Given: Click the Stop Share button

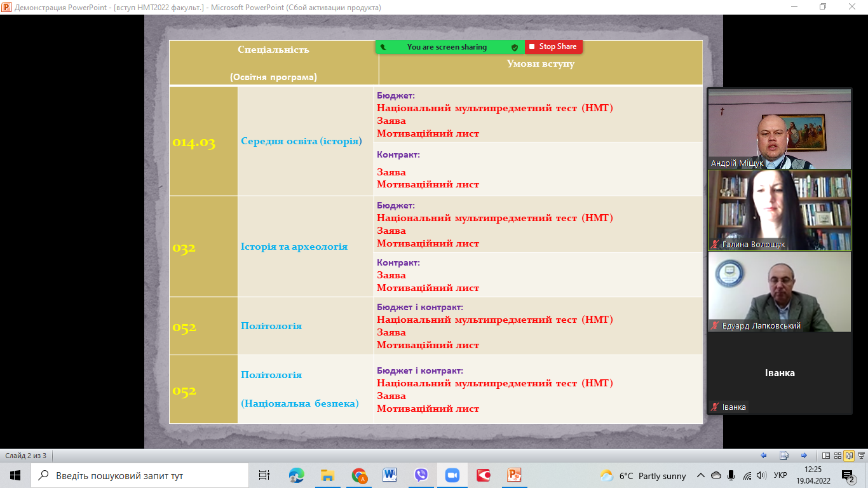Looking at the screenshot, I should coord(553,46).
